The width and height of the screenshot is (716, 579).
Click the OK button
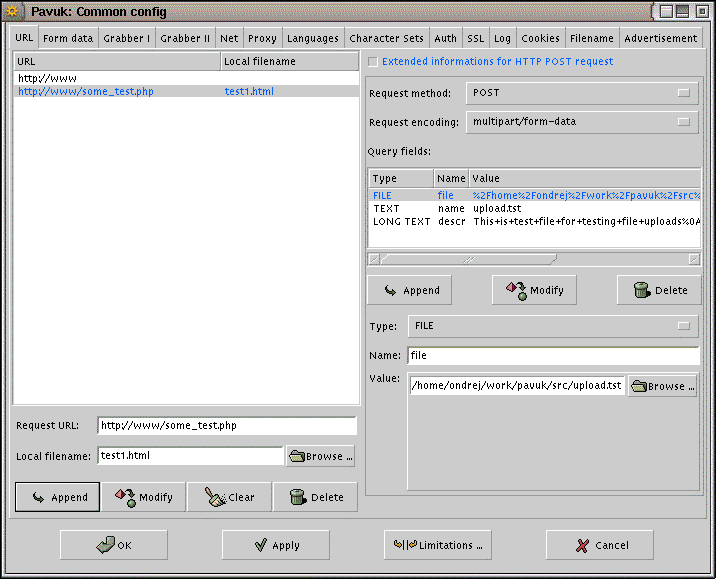[114, 545]
